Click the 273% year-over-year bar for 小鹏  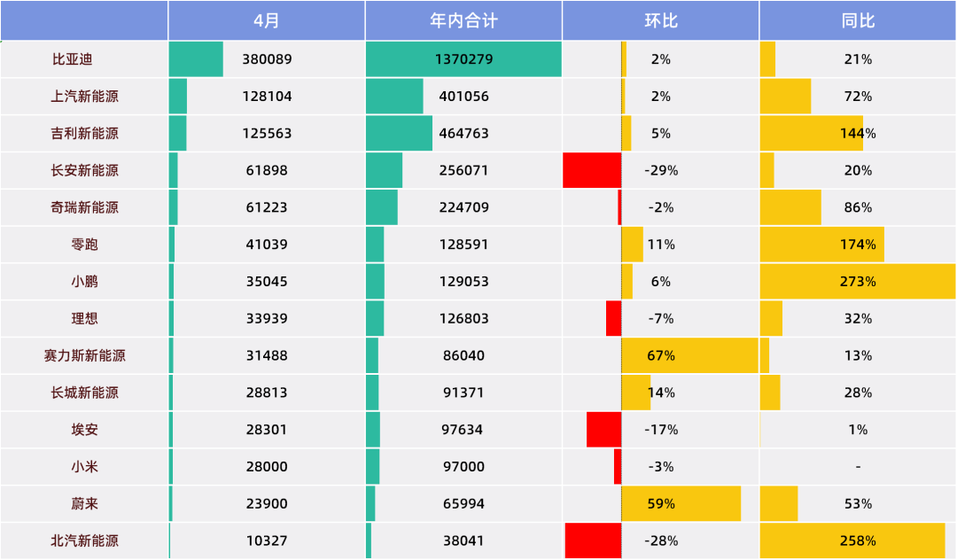[857, 282]
